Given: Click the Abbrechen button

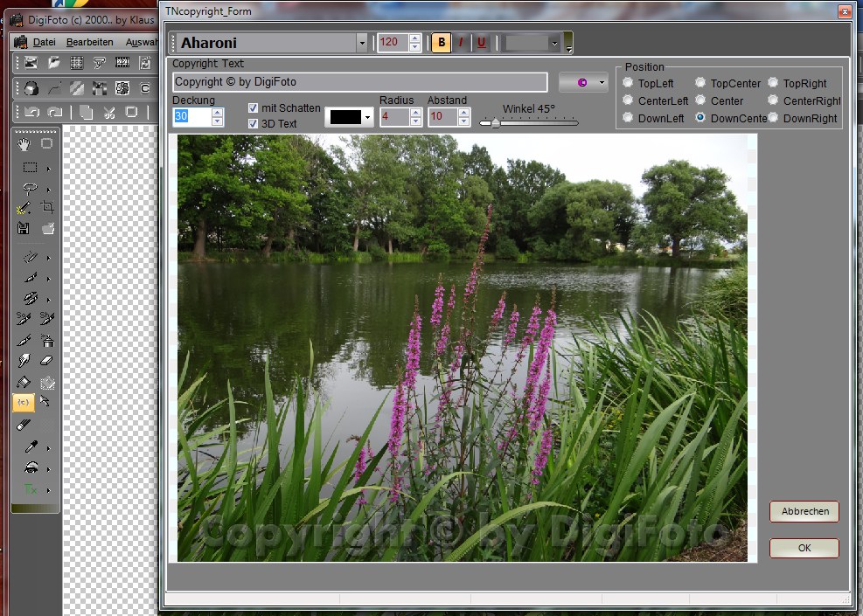Looking at the screenshot, I should pos(804,511).
